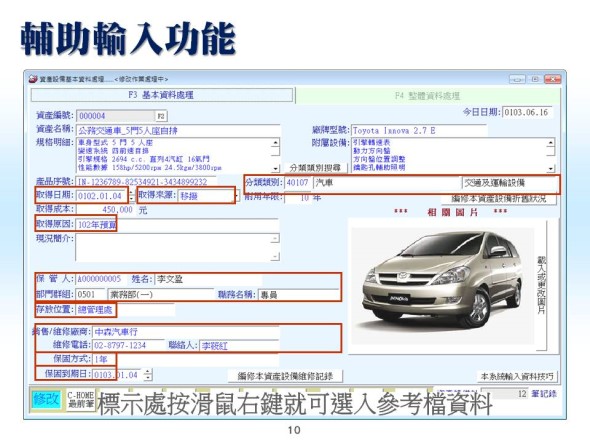590x443 pixels.
Task: Click the 維修電話 field 02-8797-1234
Action: [128, 345]
